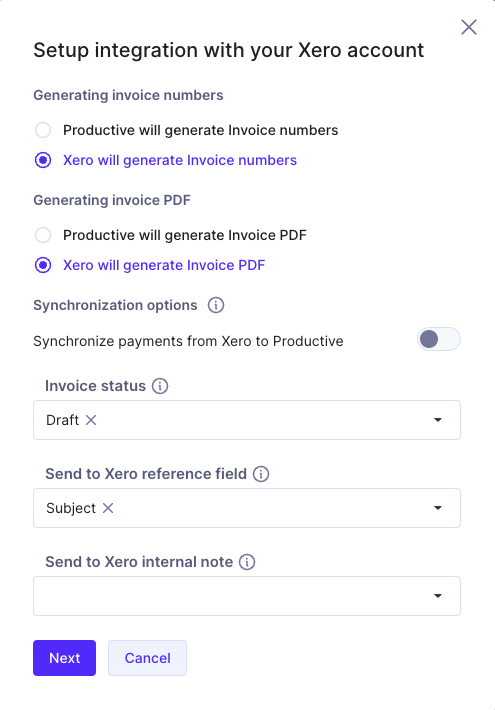Click info icon beside Xero internal note
Viewport: 495px width, 710px height.
[x=247, y=562]
